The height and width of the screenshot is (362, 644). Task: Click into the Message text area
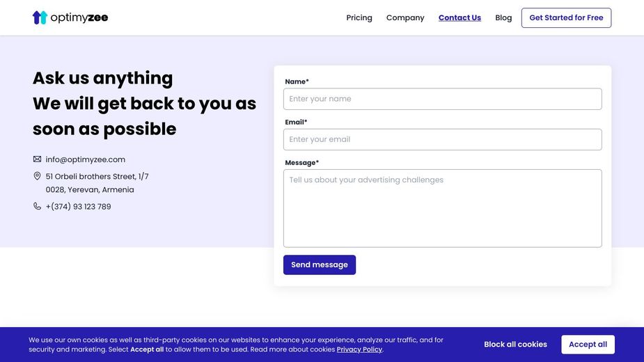pyautogui.click(x=442, y=208)
